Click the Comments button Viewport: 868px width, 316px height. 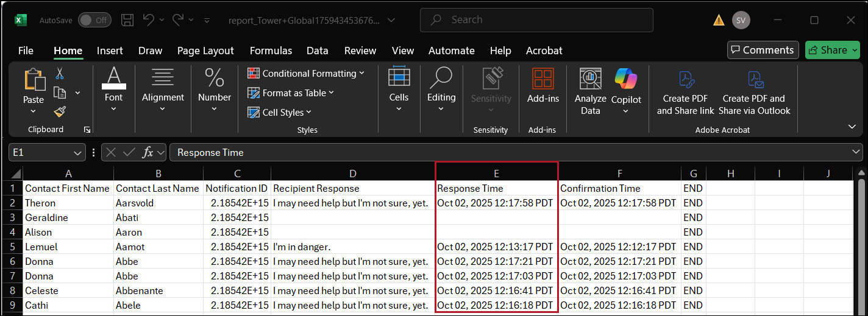(x=763, y=50)
